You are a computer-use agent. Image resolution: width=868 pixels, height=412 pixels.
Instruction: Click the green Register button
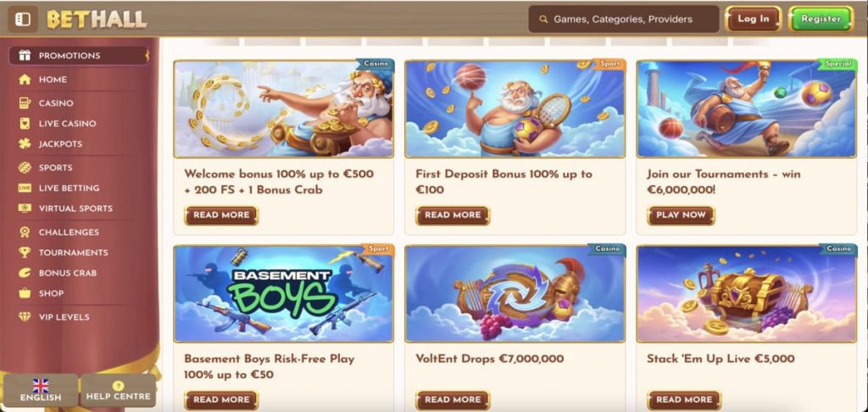click(821, 19)
